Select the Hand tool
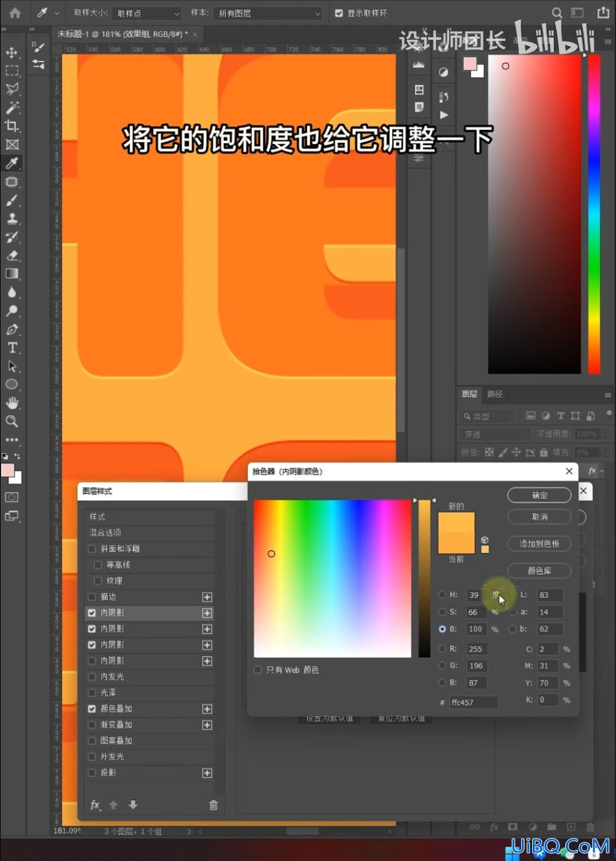 tap(12, 403)
